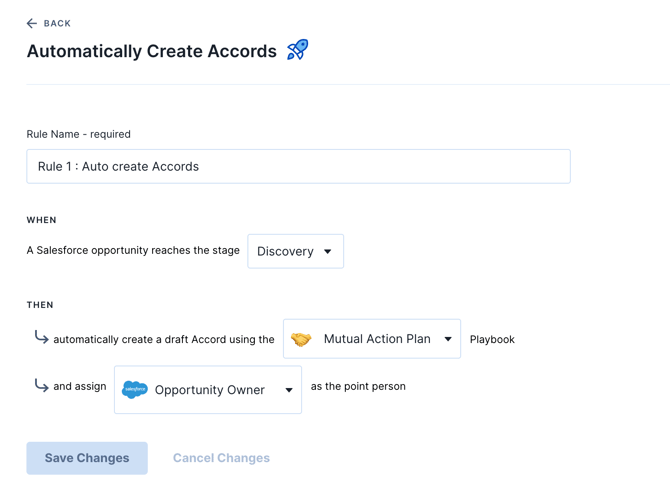Click the back arrow icon

(x=32, y=23)
